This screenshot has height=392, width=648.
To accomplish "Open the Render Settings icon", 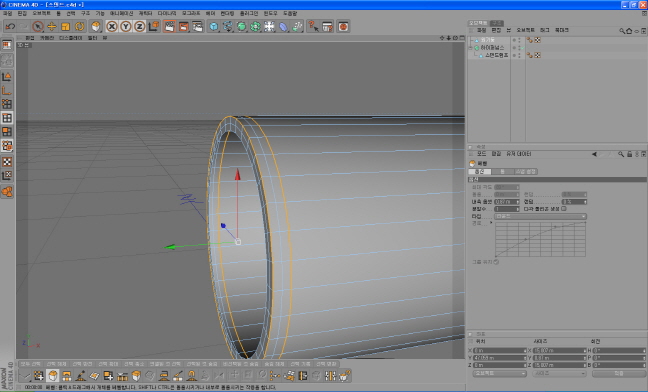I will (x=198, y=26).
